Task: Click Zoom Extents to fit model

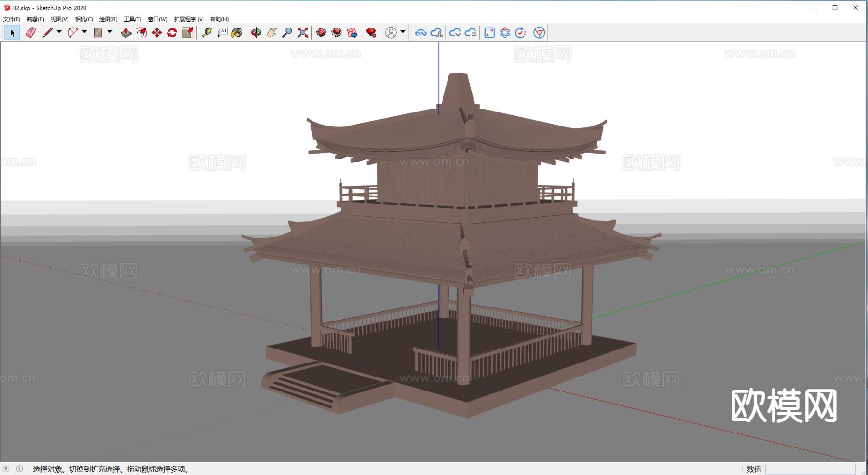Action: (302, 32)
